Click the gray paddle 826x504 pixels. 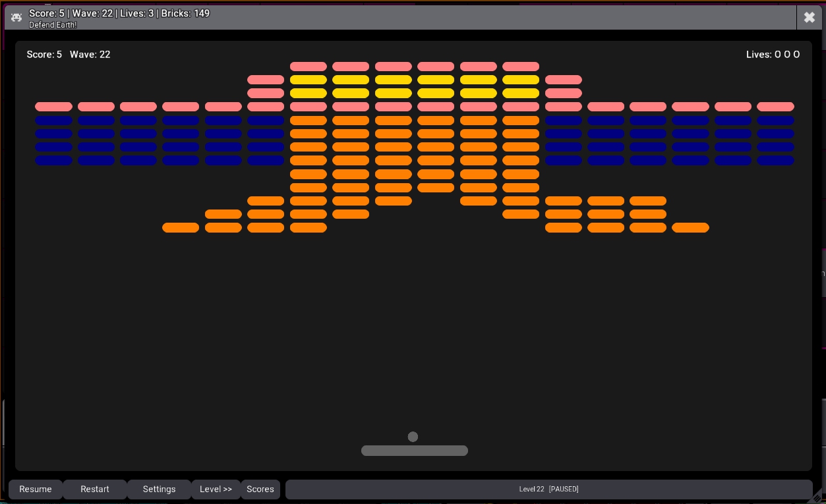pyautogui.click(x=415, y=451)
